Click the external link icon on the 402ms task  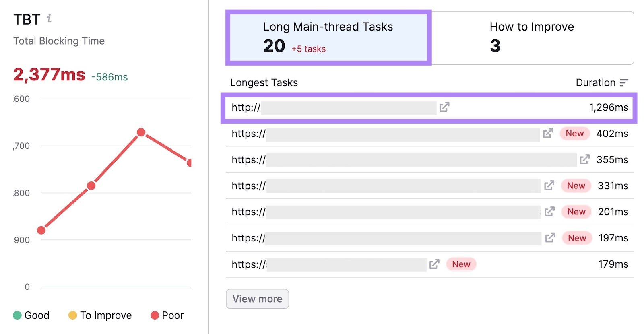click(x=547, y=133)
